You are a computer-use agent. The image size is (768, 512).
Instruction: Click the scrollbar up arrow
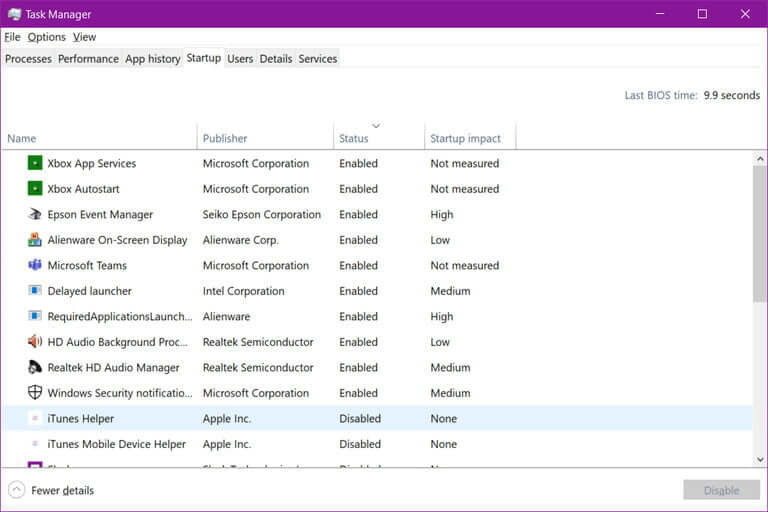[x=760, y=158]
